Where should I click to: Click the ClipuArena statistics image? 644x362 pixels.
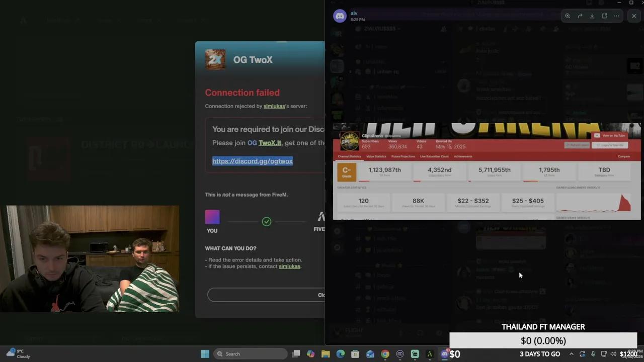(487, 171)
